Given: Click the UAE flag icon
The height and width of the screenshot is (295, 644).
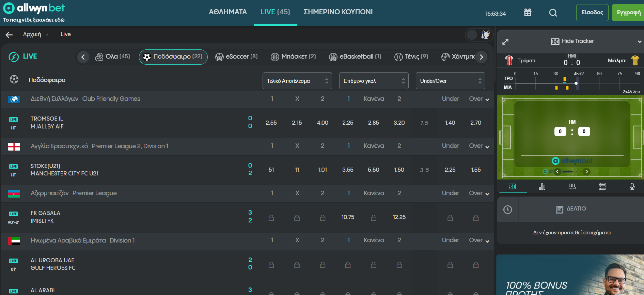Looking at the screenshot, I should coord(14,241).
